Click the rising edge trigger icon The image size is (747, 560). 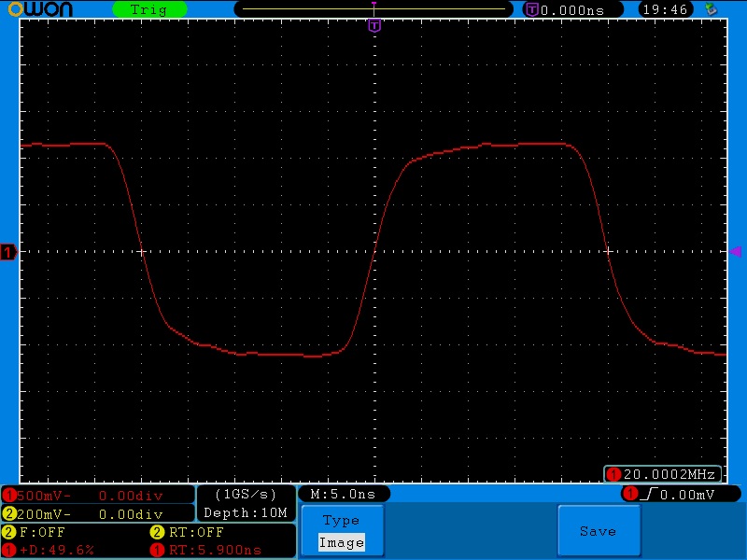click(649, 495)
